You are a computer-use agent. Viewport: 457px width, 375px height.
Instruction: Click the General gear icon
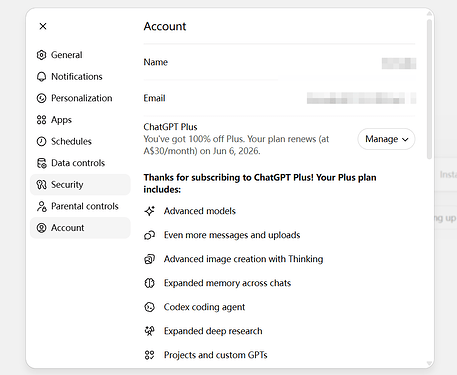(x=41, y=55)
